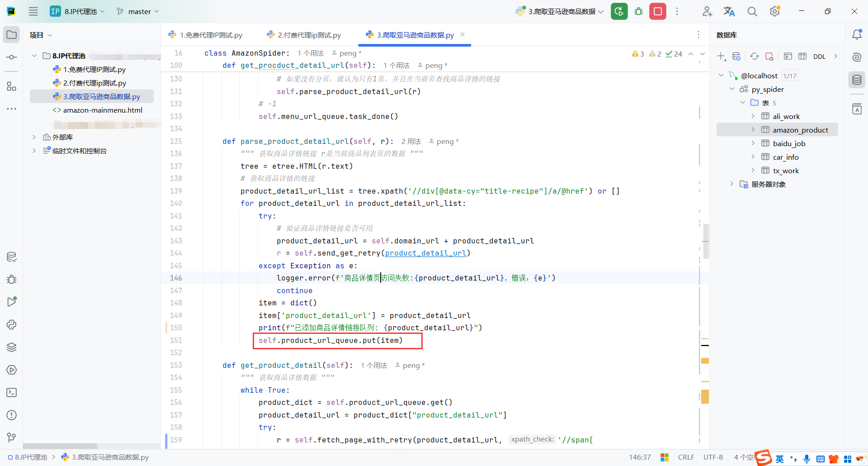Debug the current run configuration

pyautogui.click(x=639, y=11)
